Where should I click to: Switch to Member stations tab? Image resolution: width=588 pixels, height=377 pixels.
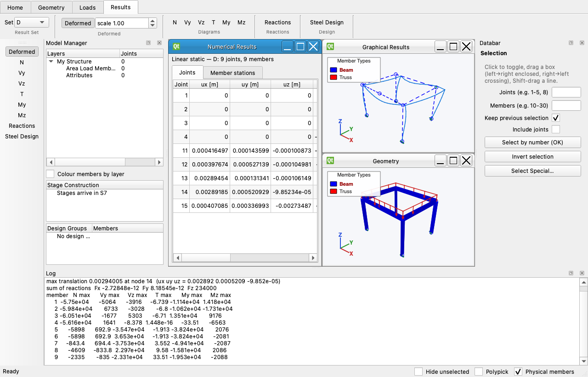click(233, 73)
